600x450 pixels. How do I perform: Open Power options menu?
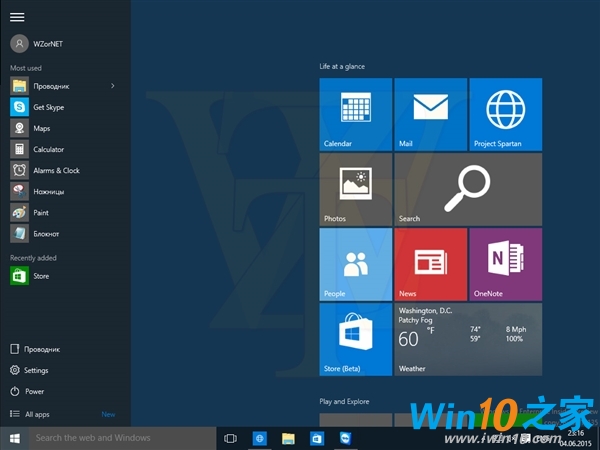pyautogui.click(x=35, y=391)
